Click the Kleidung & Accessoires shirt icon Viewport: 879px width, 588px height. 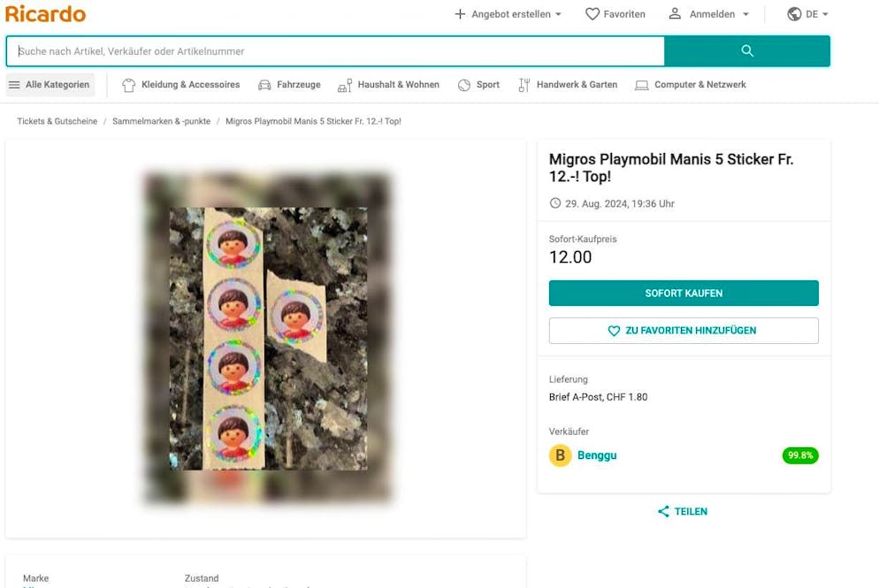(x=129, y=85)
